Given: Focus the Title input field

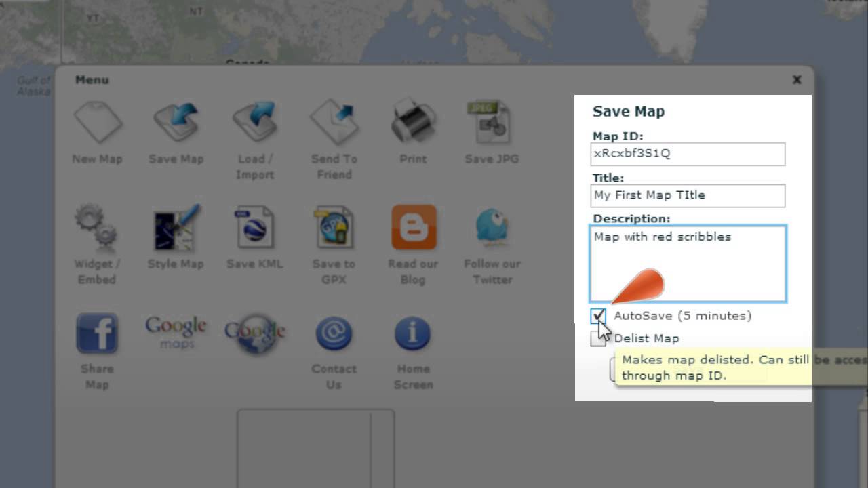Looking at the screenshot, I should click(x=688, y=195).
